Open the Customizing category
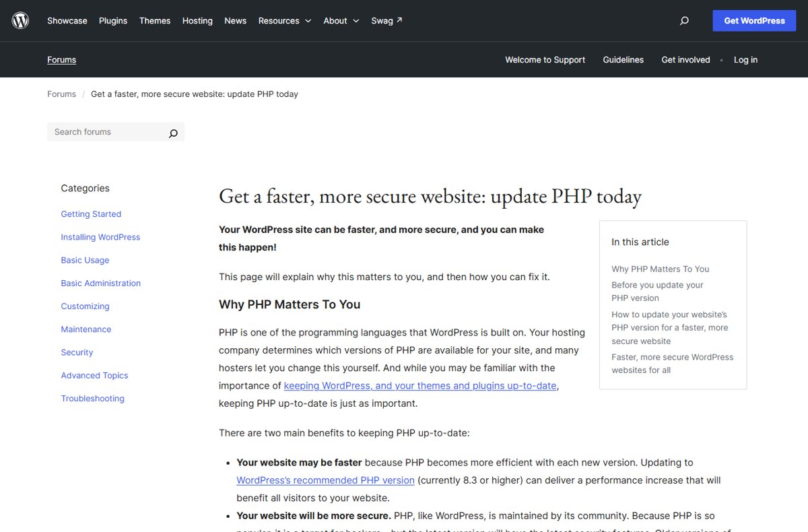 click(x=85, y=306)
